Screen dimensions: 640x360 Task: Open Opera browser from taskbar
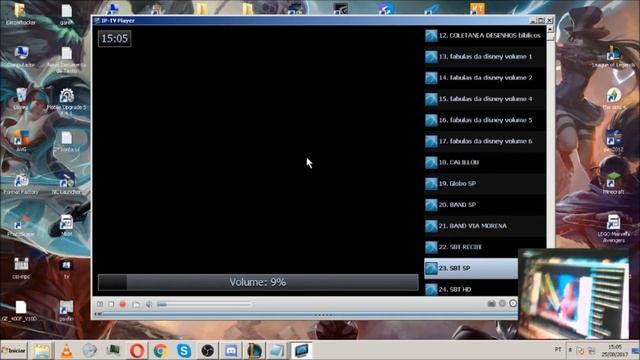click(137, 351)
